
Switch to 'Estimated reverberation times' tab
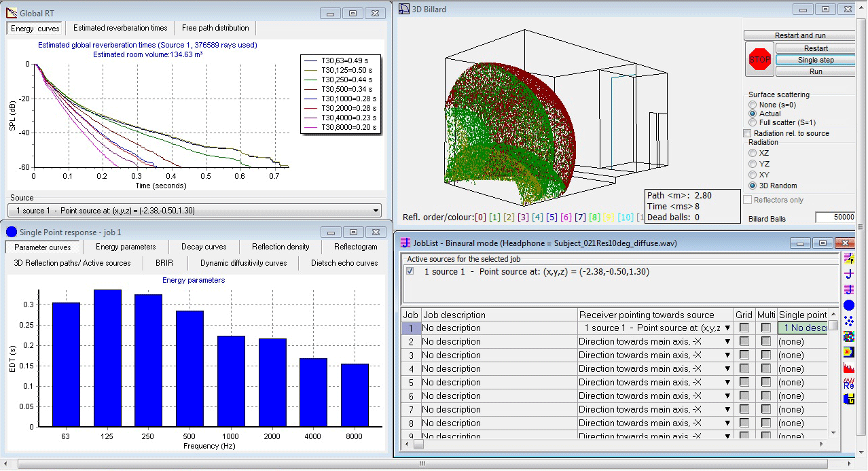(x=120, y=28)
